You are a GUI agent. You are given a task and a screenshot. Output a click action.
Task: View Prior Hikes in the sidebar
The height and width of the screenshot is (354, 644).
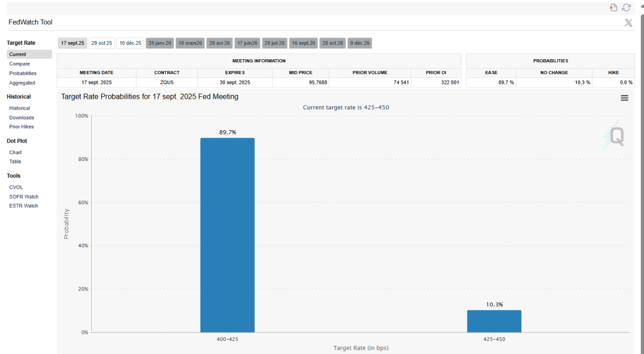(x=21, y=127)
